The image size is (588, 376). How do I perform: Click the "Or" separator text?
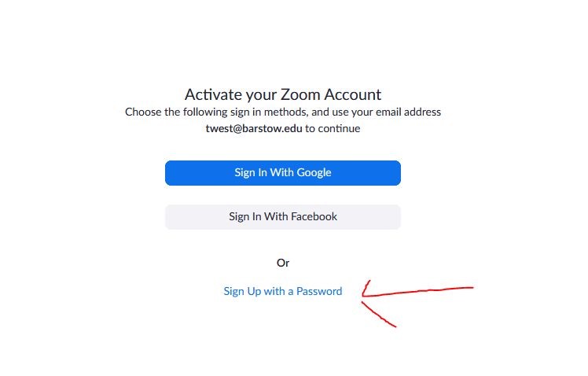pyautogui.click(x=283, y=263)
